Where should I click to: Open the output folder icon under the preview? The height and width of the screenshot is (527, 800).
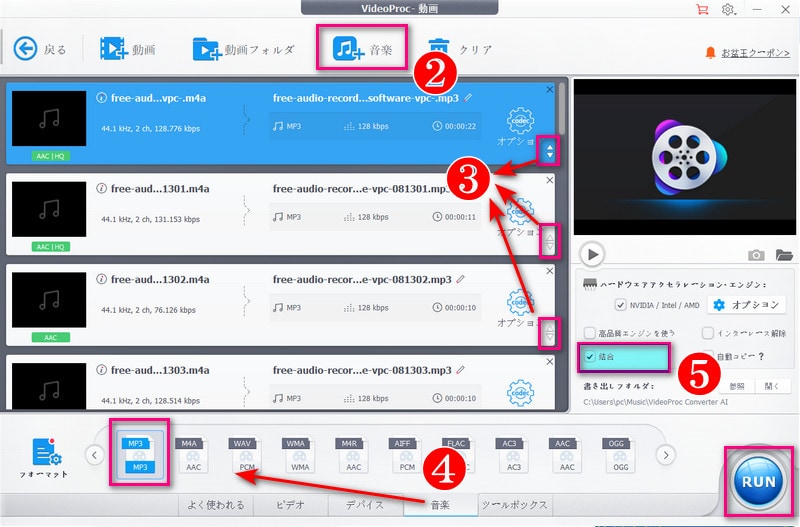(x=784, y=255)
